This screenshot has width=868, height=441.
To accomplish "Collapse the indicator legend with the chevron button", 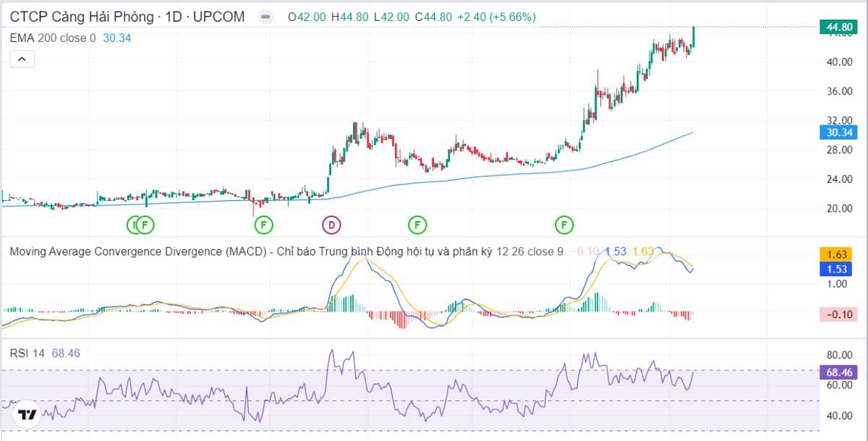I will coord(22,59).
